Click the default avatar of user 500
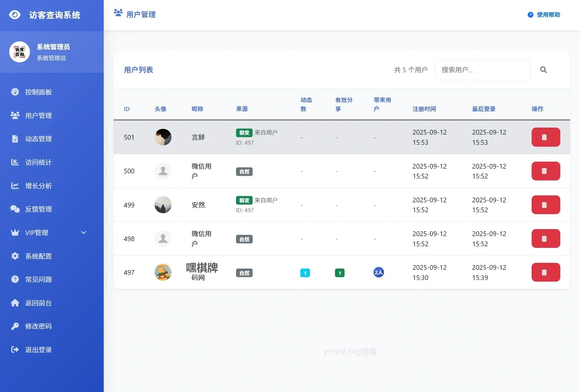The width and height of the screenshot is (580, 392). click(x=163, y=171)
